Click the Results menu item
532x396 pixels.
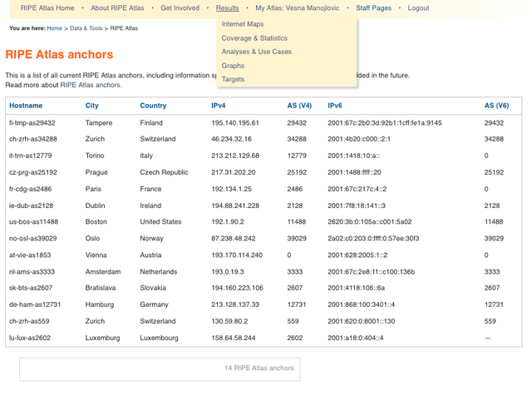[x=227, y=7]
